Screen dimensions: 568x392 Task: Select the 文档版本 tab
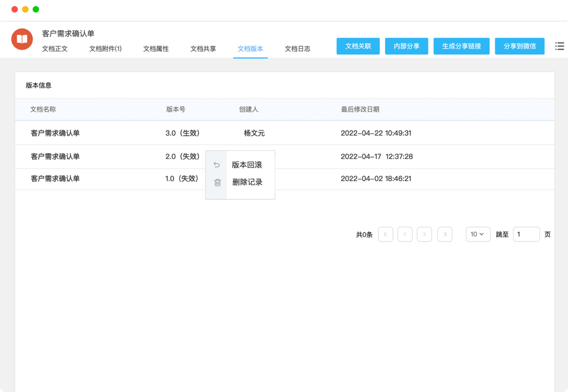(x=250, y=49)
